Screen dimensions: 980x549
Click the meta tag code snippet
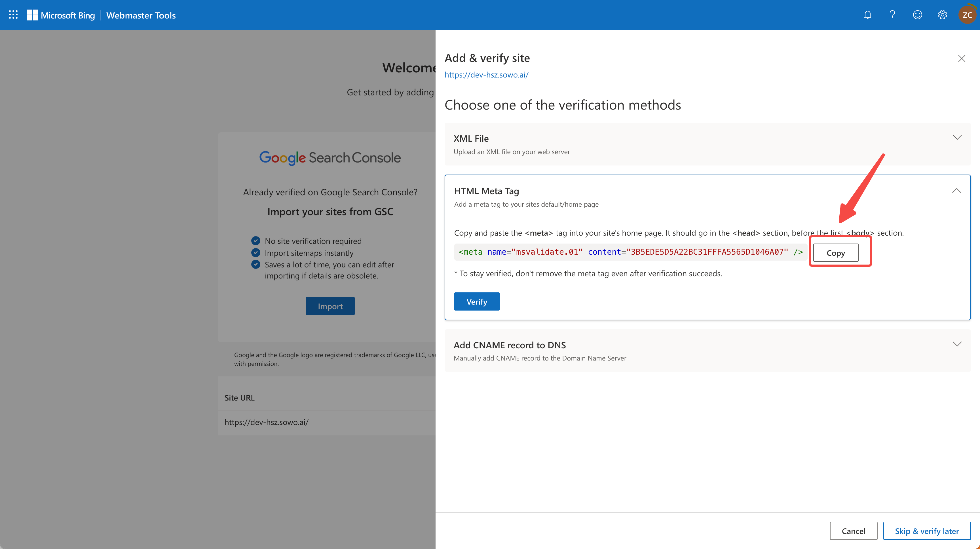630,252
